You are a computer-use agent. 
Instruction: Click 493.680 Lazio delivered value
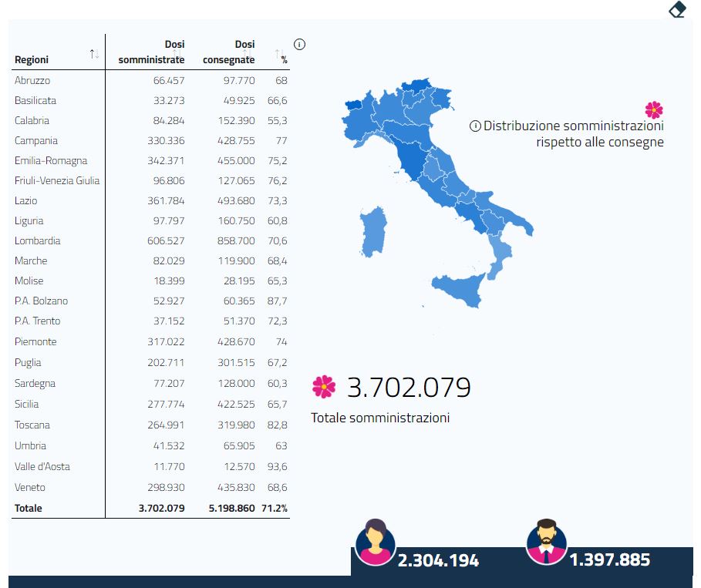[236, 200]
